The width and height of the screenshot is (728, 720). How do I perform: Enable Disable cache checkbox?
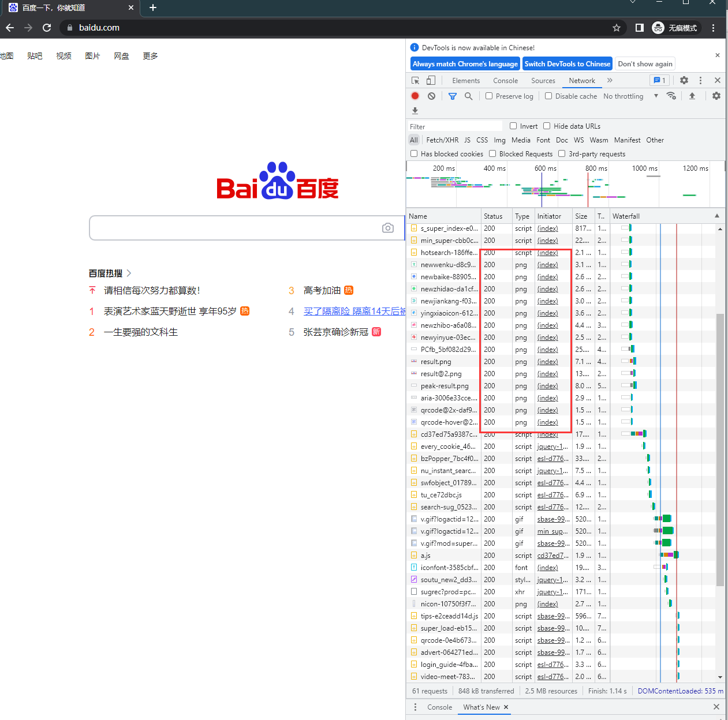click(x=548, y=96)
